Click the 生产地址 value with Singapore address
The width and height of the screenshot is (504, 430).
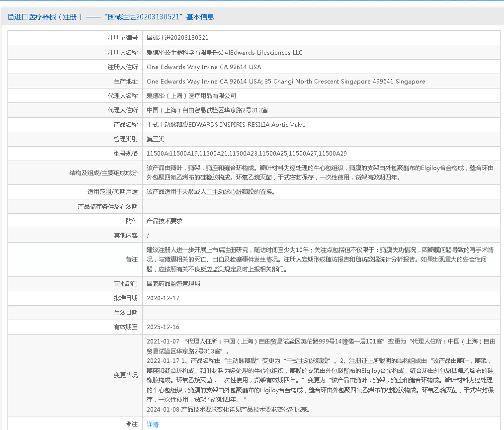pos(286,81)
